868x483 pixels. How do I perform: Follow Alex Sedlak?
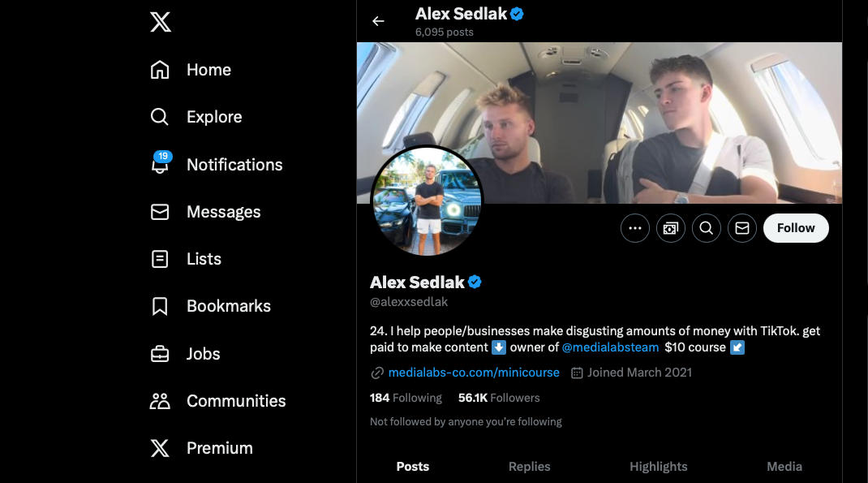click(795, 228)
